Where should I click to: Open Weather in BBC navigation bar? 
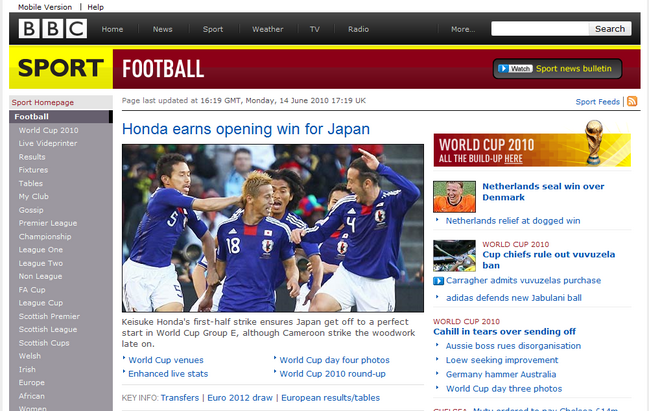pos(267,29)
